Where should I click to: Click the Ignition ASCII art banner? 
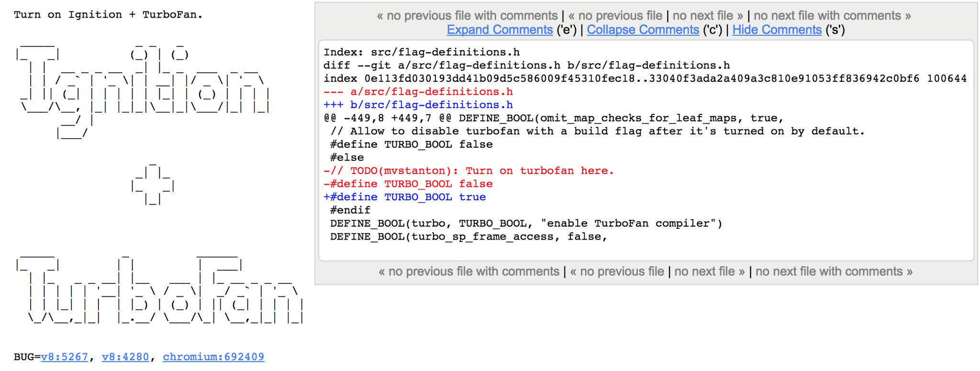(144, 91)
